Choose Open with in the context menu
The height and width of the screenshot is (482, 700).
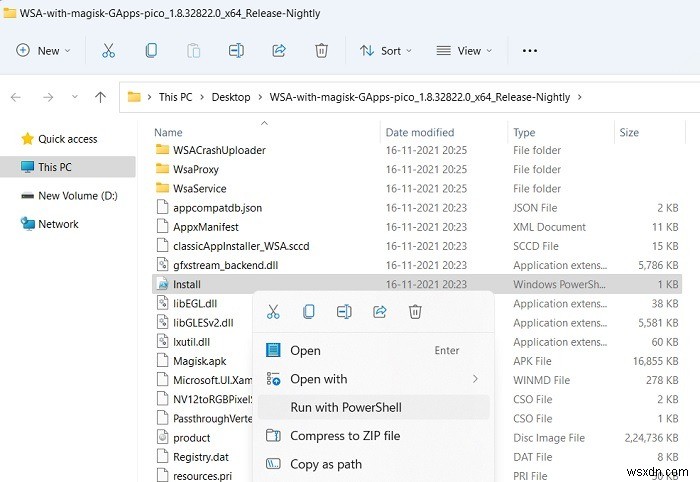tap(374, 379)
